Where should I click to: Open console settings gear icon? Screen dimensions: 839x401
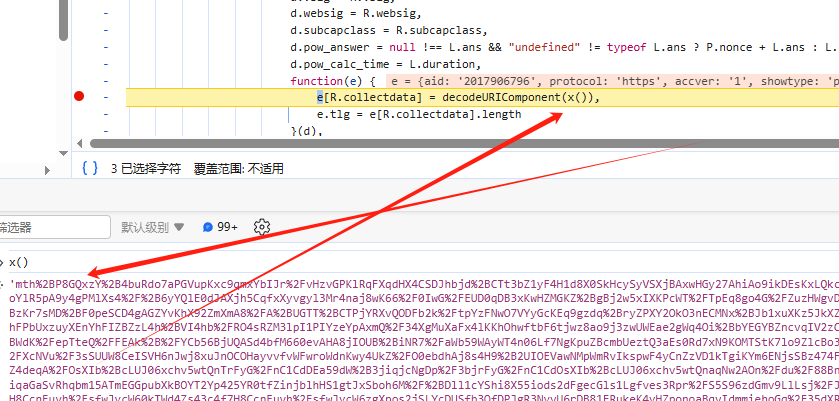click(262, 227)
